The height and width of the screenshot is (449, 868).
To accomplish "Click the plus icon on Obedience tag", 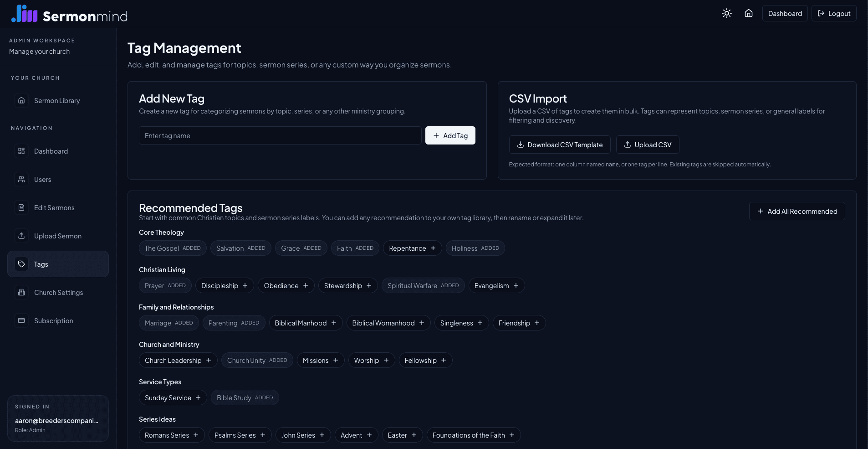I will [x=306, y=285].
